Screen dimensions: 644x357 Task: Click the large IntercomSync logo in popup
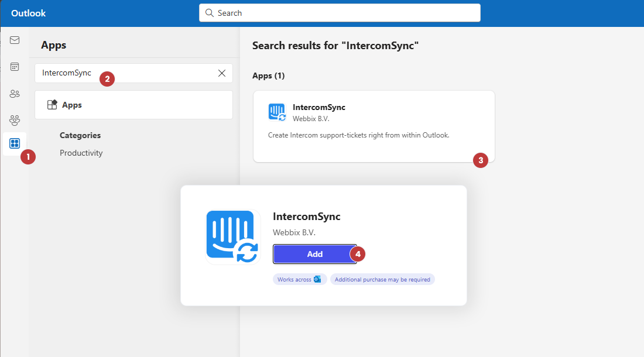(x=233, y=237)
